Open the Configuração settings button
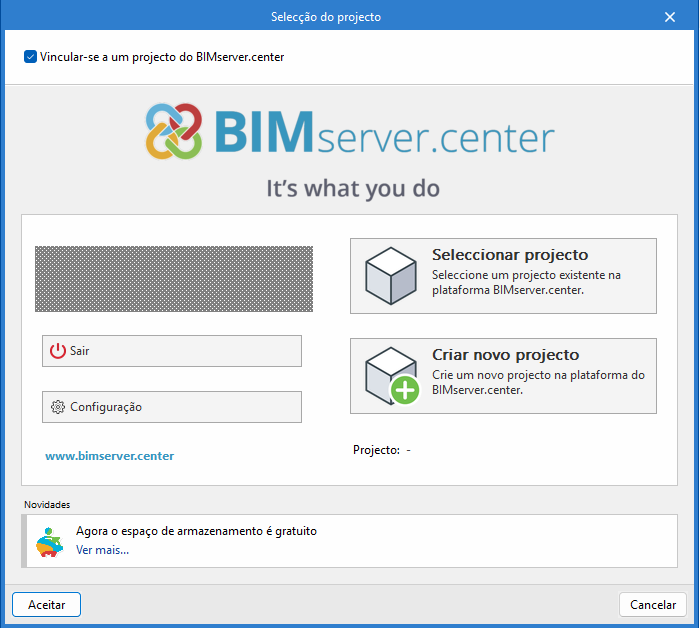Image resolution: width=700 pixels, height=628 pixels. [172, 407]
